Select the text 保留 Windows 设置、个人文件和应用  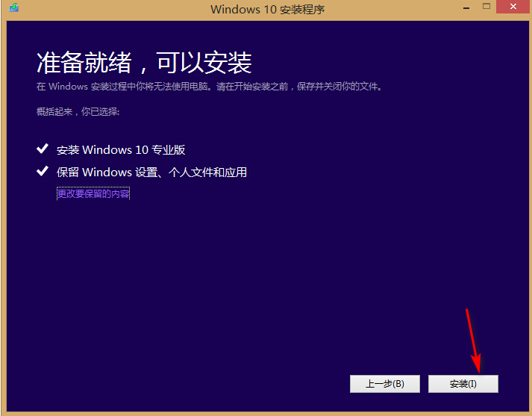(151, 173)
